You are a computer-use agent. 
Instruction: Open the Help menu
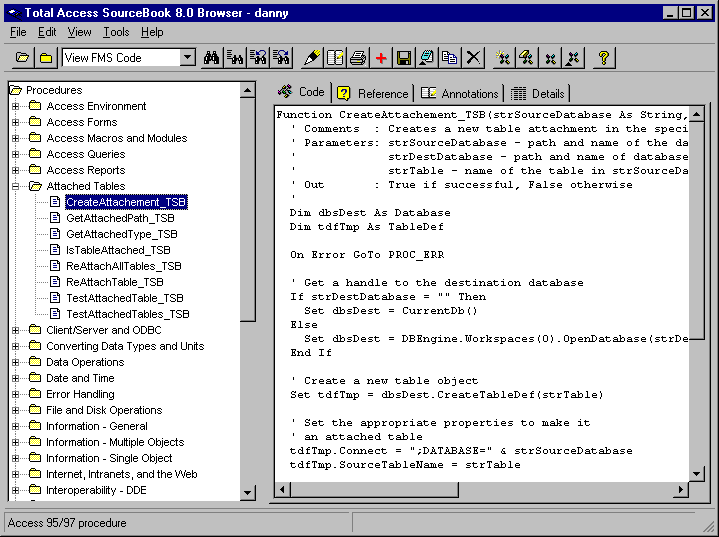click(x=152, y=32)
